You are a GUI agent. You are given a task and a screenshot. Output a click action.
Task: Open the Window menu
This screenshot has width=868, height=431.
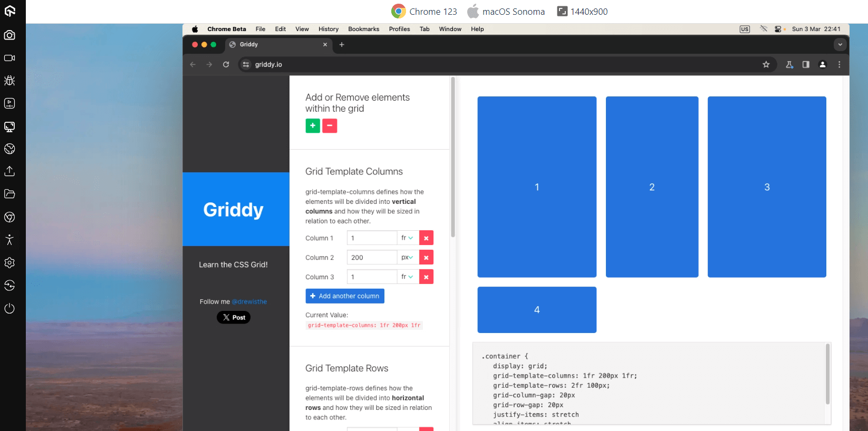click(450, 30)
